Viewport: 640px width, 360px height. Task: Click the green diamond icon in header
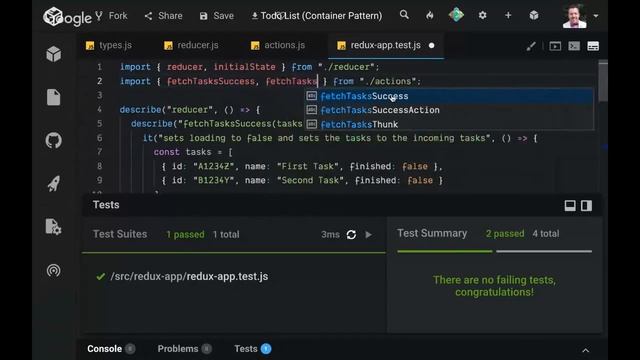(456, 15)
